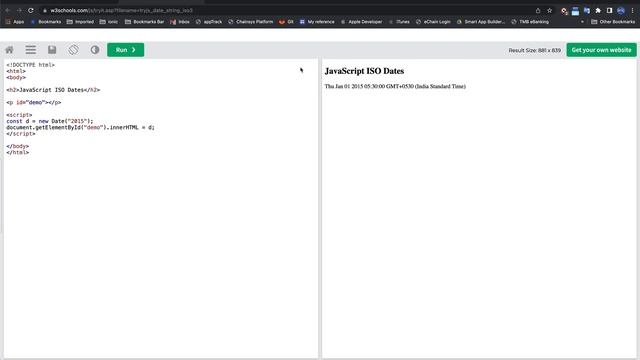This screenshot has width=640, height=360.
Task: Click the home icon in the Tryit toolbar
Action: tap(9, 50)
